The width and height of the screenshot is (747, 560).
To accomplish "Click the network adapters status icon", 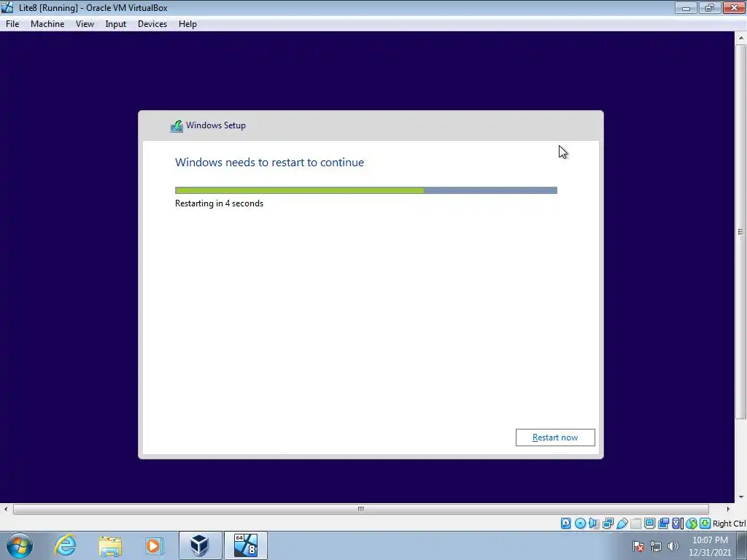I will pos(608,524).
